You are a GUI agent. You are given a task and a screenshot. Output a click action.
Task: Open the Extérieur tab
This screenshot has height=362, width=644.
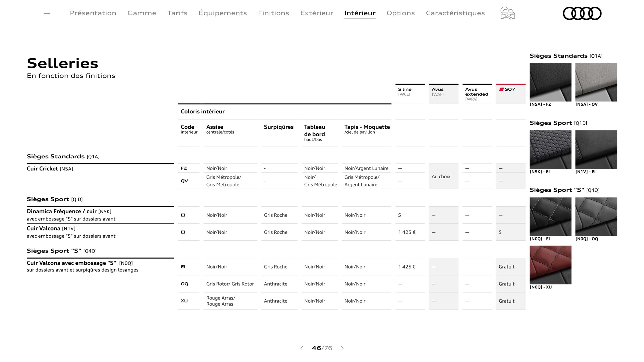coord(317,13)
